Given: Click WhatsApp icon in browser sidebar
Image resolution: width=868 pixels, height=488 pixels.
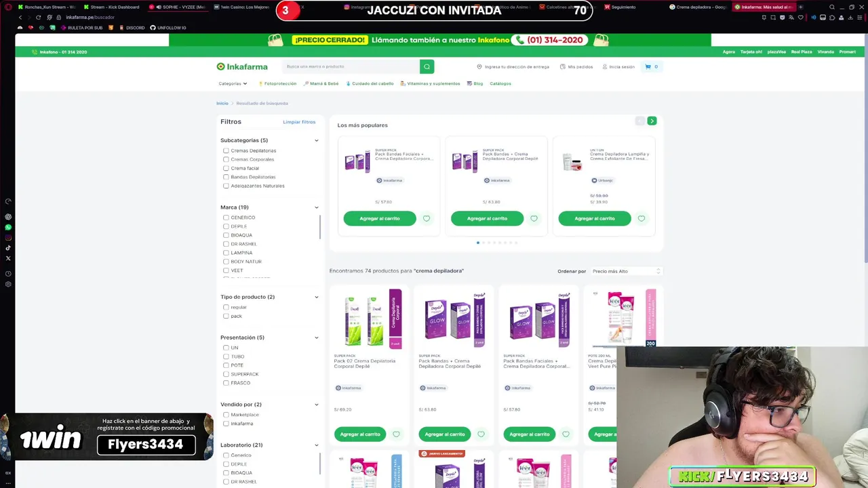Looking at the screenshot, I should click(8, 227).
